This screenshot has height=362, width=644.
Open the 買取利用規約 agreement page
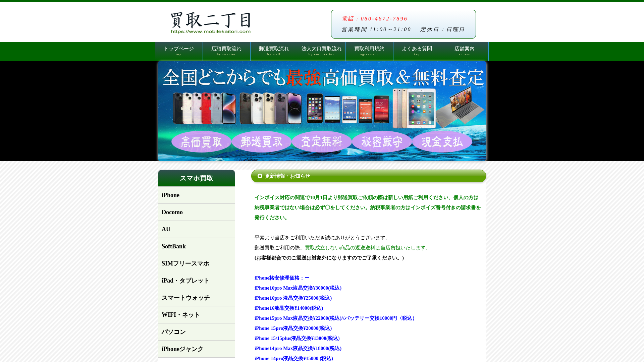pos(369,51)
